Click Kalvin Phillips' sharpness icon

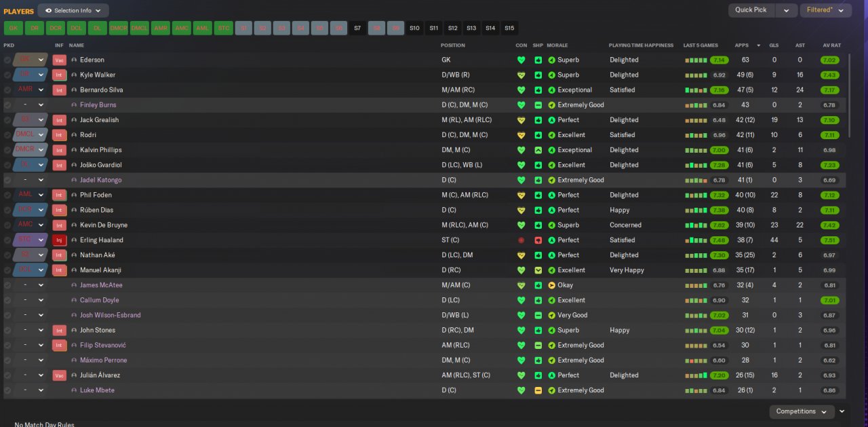click(x=538, y=150)
